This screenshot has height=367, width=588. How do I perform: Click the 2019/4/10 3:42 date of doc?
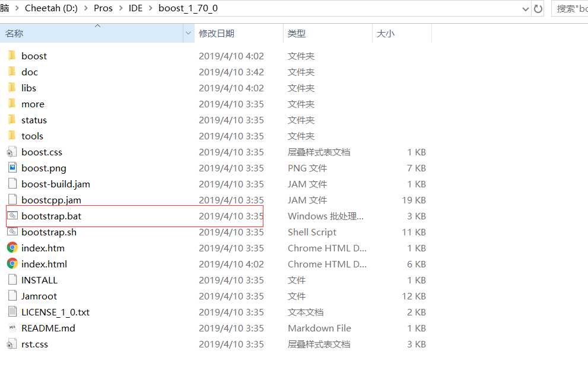[x=231, y=72]
